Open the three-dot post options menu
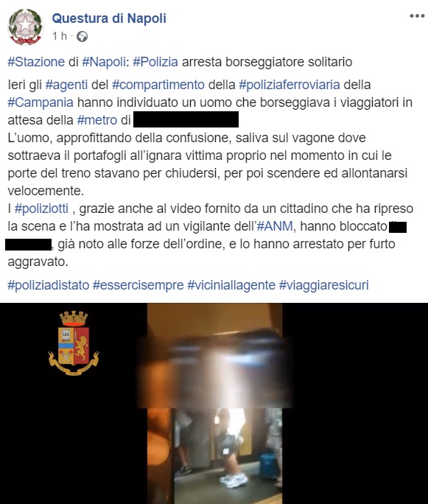Viewport: 428px width, 504px height. click(x=417, y=15)
